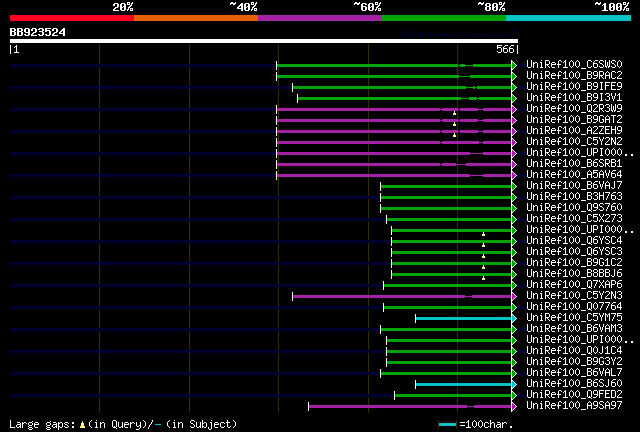Viewport: 640px width, 432px height.
Task: Click the yellow gap marker under the Q2R3W9 bar
Action: tap(454, 113)
